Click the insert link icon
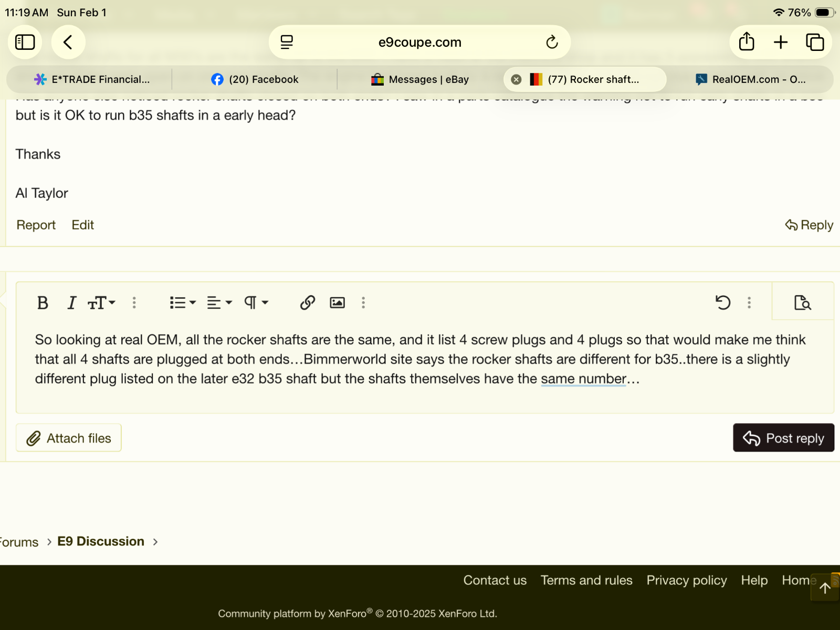 307,303
